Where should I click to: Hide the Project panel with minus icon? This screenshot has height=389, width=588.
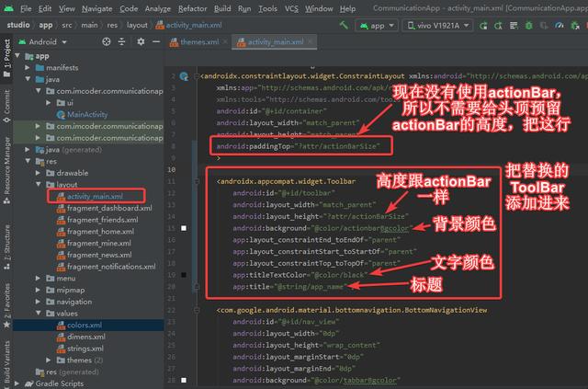[x=156, y=41]
